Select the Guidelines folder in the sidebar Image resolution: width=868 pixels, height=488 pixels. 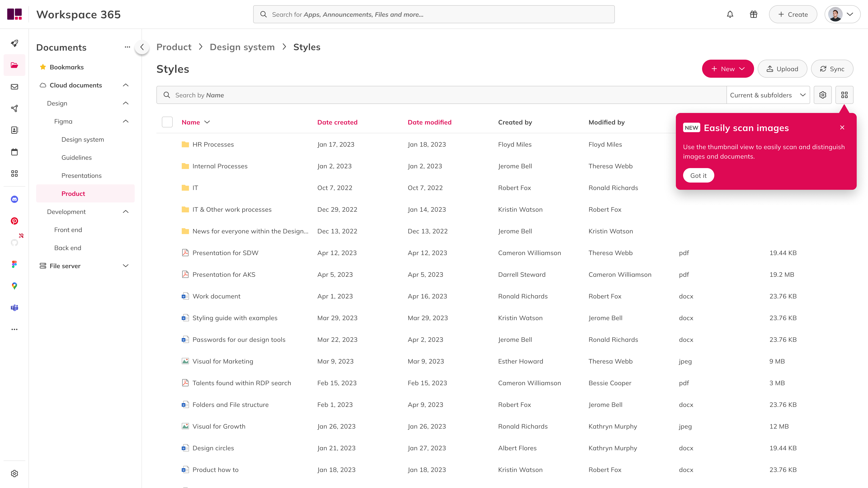click(x=76, y=157)
